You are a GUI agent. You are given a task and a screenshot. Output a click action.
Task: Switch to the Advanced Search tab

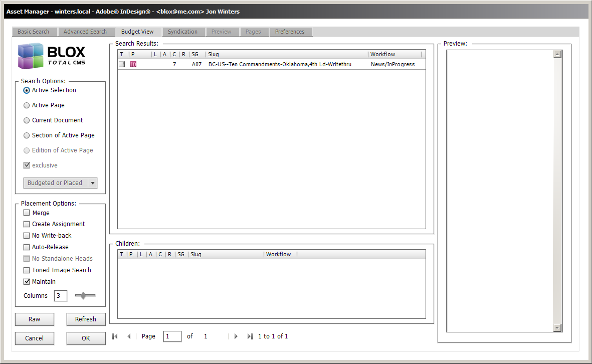tap(85, 32)
